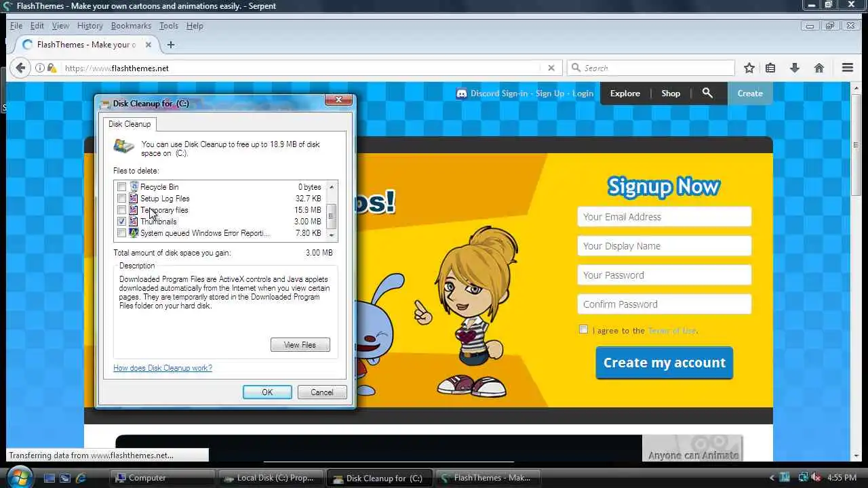This screenshot has height=488, width=868.
Task: Click the Setup Log Files icon in list
Action: point(134,199)
